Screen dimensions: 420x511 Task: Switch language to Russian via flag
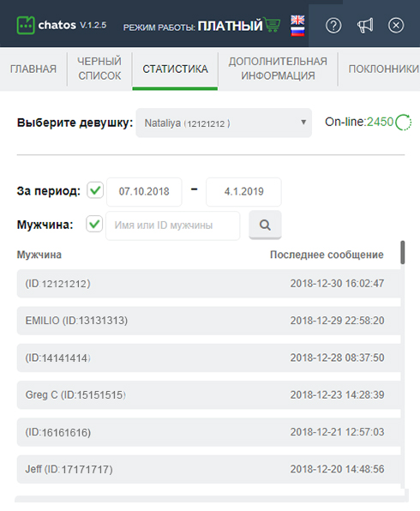coord(297,31)
